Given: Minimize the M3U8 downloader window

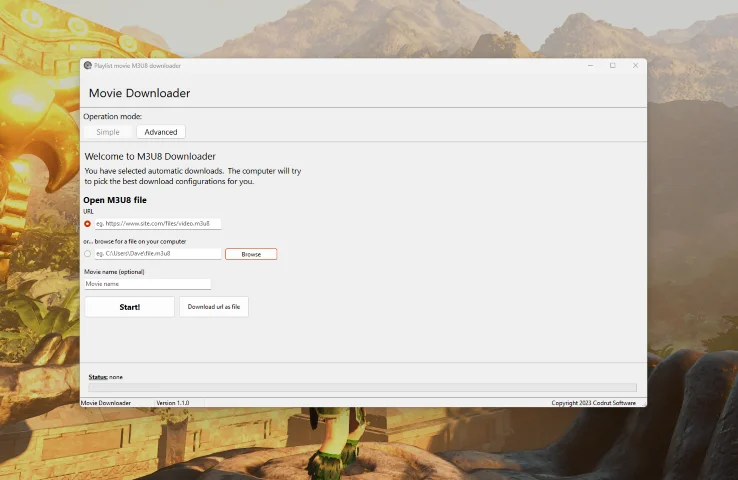Looking at the screenshot, I should (x=590, y=65).
